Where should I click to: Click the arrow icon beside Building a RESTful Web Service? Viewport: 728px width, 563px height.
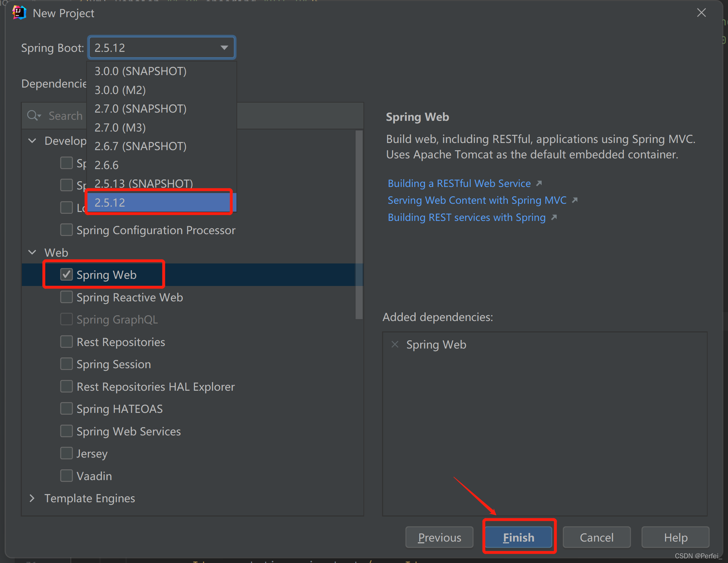tap(539, 183)
